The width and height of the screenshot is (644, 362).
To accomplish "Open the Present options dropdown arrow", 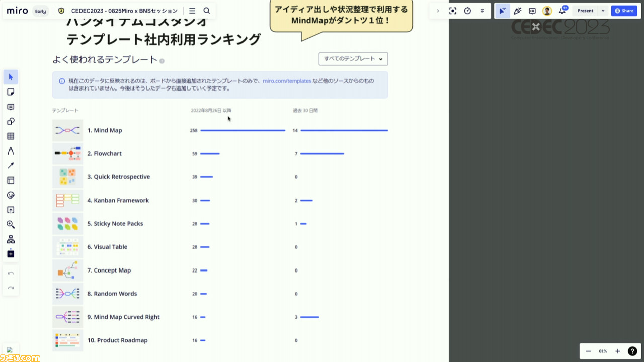I will coord(603,11).
